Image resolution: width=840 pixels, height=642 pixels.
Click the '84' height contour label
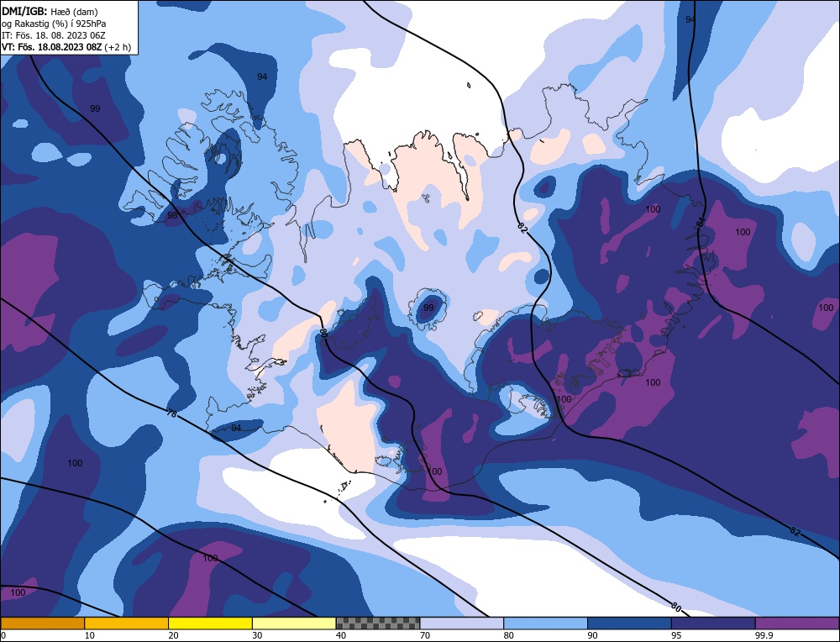click(x=701, y=221)
